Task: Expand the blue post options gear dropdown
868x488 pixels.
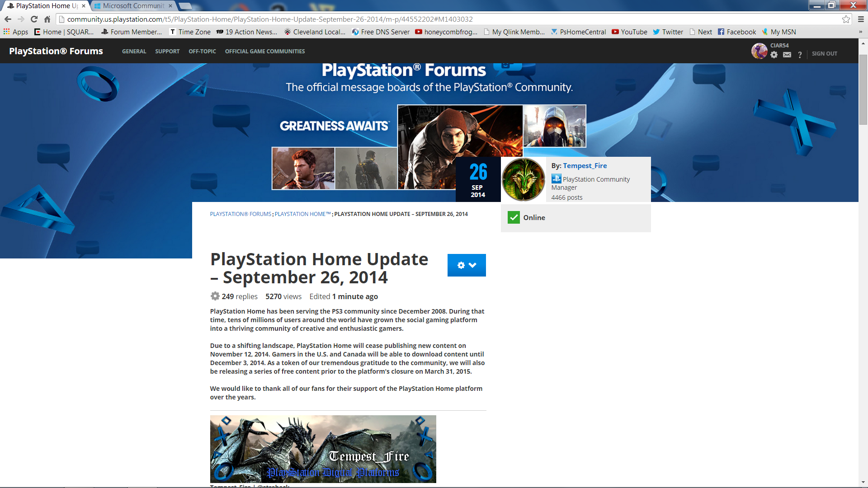Action: (x=467, y=265)
